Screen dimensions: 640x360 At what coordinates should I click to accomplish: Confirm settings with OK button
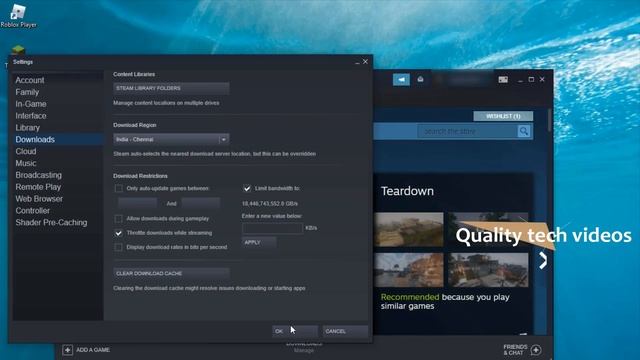point(295,331)
